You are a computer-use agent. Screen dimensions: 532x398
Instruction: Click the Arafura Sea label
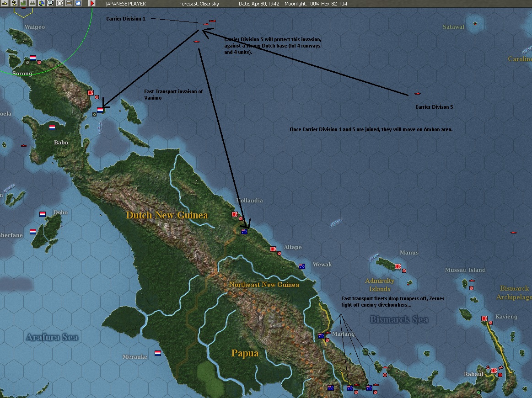coord(52,337)
